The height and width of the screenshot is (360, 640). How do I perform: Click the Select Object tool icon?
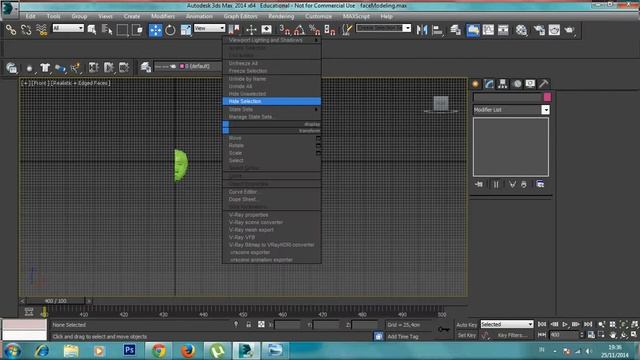91,30
